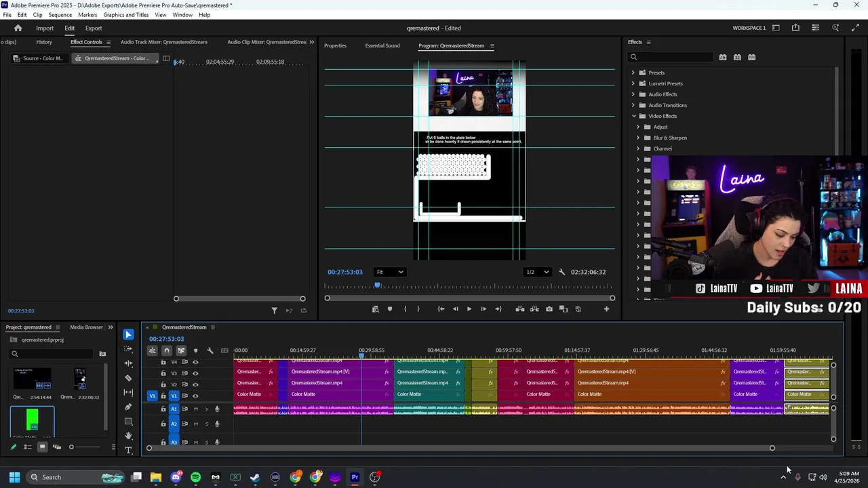Expand the Audio Transitions folder
Viewport: 868px width, 488px height.
[x=633, y=105]
